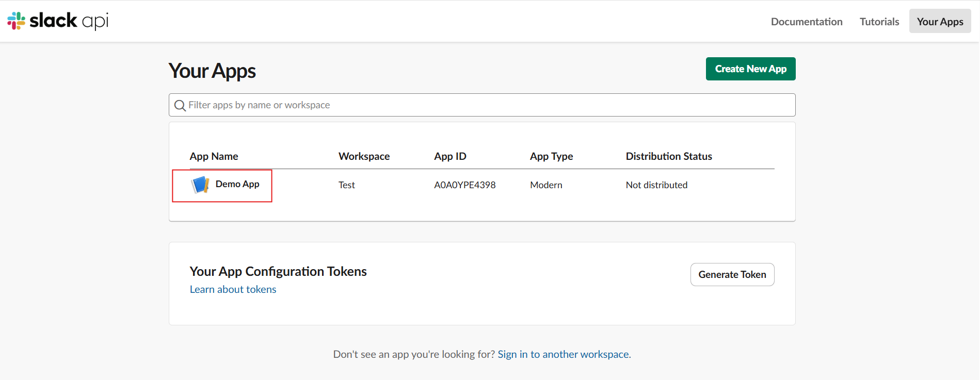980x380 pixels.
Task: Click the App Name column header
Action: point(214,156)
